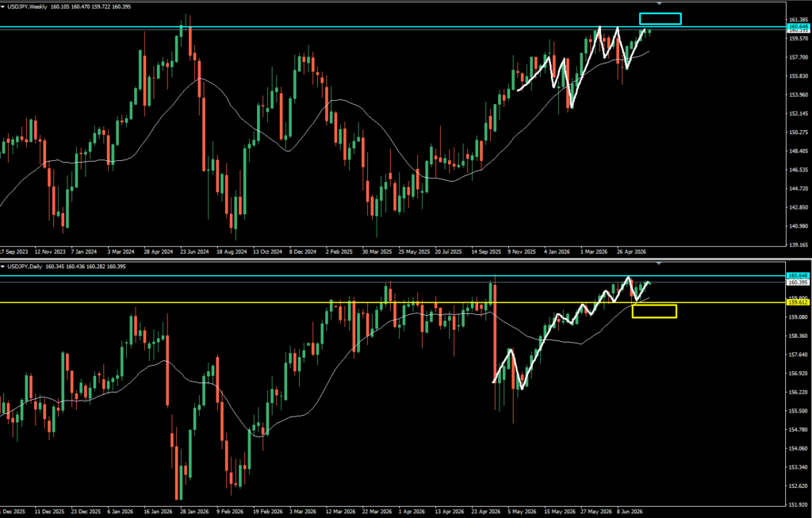Select the chart shift triangle marker on Weekly chart
812x518 pixels.
tap(659, 4)
